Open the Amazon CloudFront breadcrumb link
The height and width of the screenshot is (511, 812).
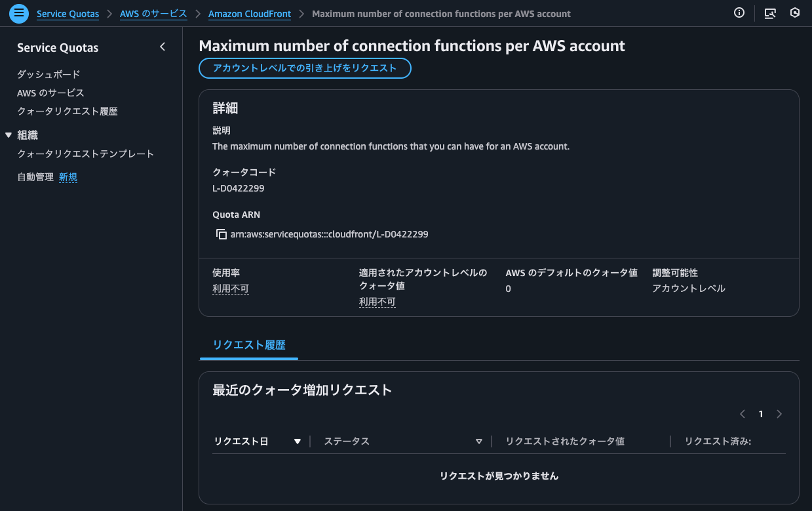click(249, 13)
